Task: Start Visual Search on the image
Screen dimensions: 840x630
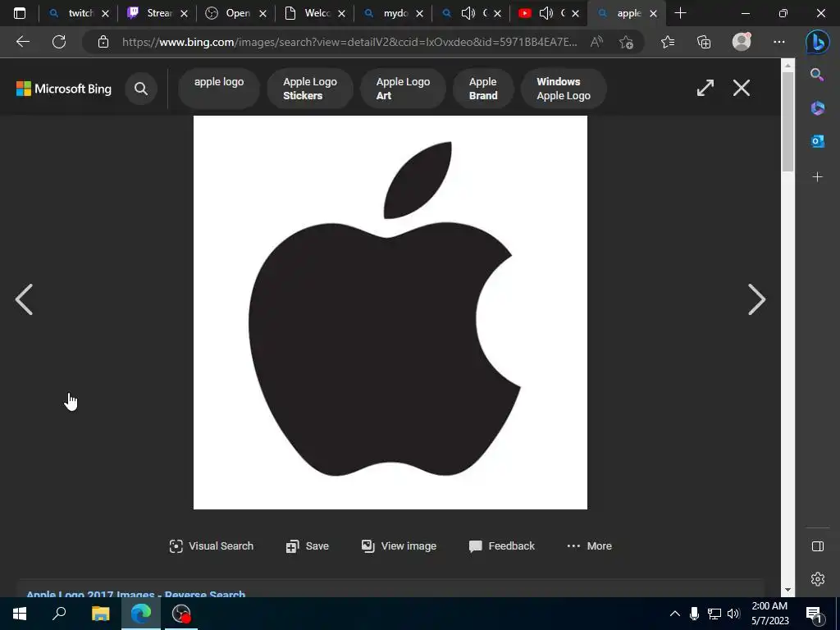Action: [x=211, y=546]
